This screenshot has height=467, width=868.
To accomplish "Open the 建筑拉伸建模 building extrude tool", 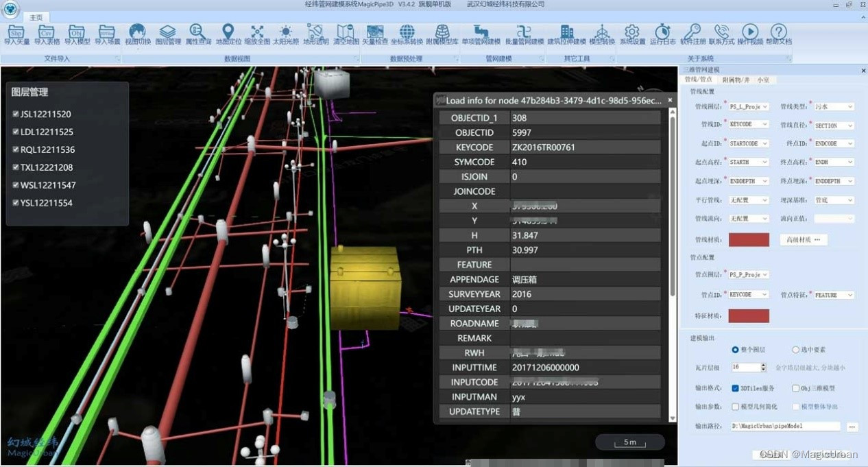I will (x=566, y=32).
